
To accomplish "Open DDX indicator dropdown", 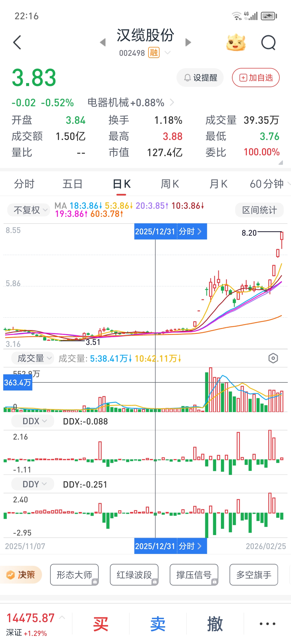I will [x=33, y=421].
